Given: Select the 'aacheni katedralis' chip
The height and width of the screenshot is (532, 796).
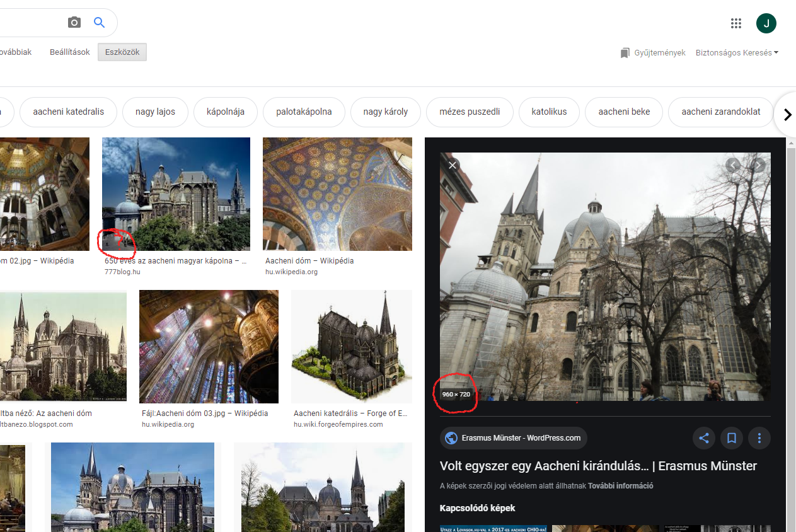Looking at the screenshot, I should [x=68, y=112].
